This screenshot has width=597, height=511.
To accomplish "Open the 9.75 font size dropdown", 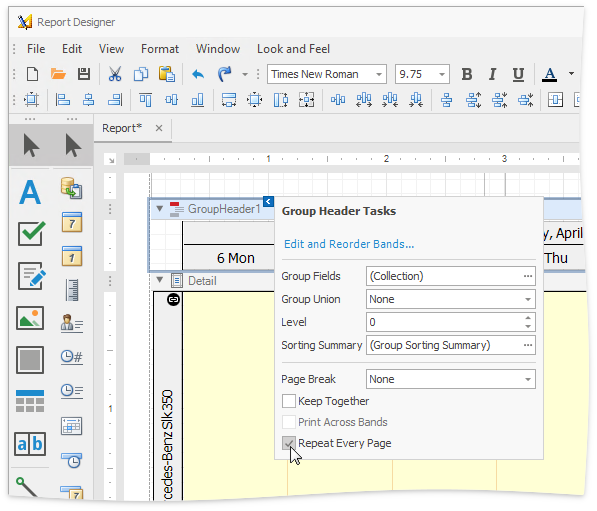I will pyautogui.click(x=442, y=74).
